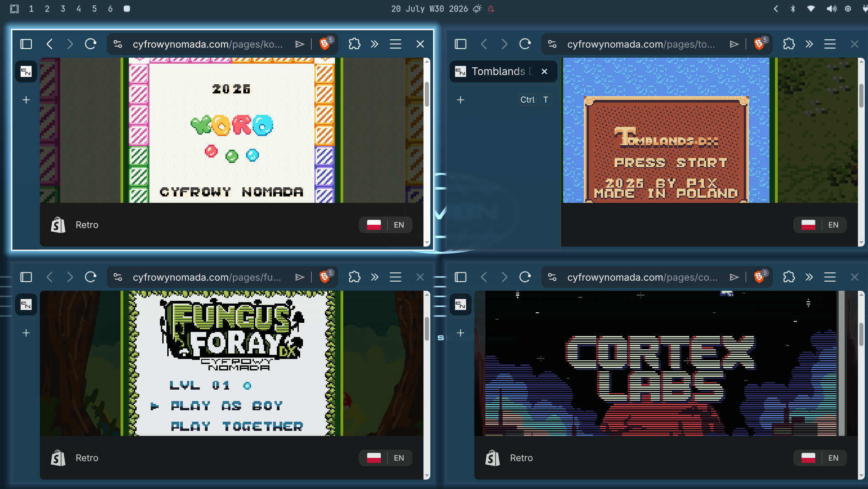Switch language to EN in the Koro window
This screenshot has height=489, width=868.
tap(399, 225)
